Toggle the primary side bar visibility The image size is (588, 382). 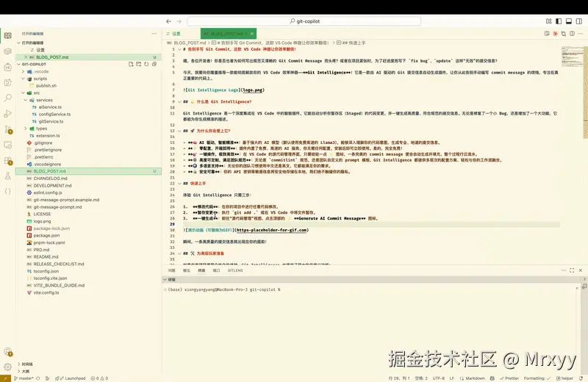[559, 21]
